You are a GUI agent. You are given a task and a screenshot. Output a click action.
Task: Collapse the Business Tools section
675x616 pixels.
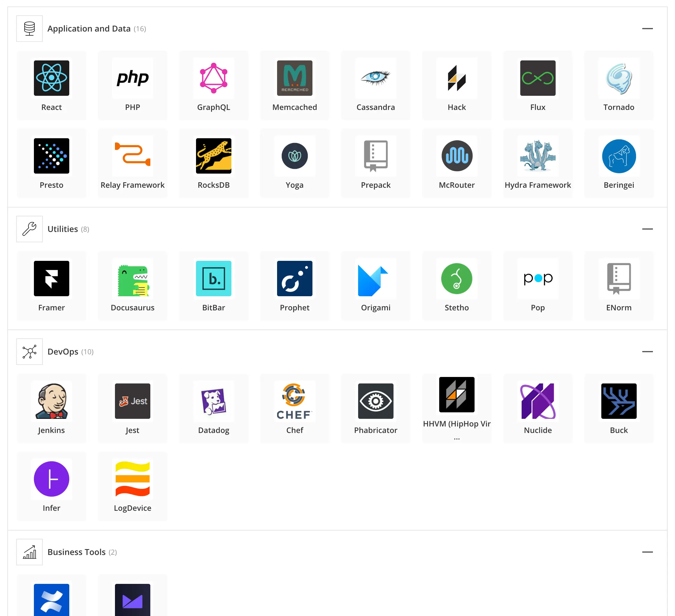tap(647, 552)
